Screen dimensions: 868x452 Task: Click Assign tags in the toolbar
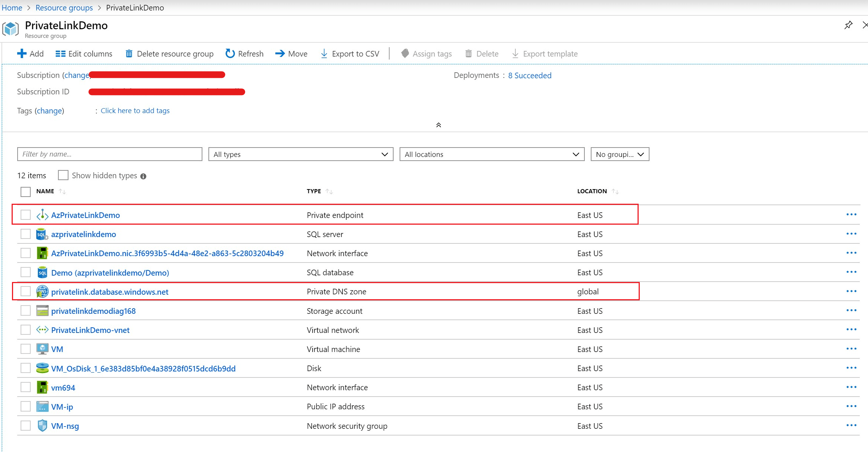426,54
